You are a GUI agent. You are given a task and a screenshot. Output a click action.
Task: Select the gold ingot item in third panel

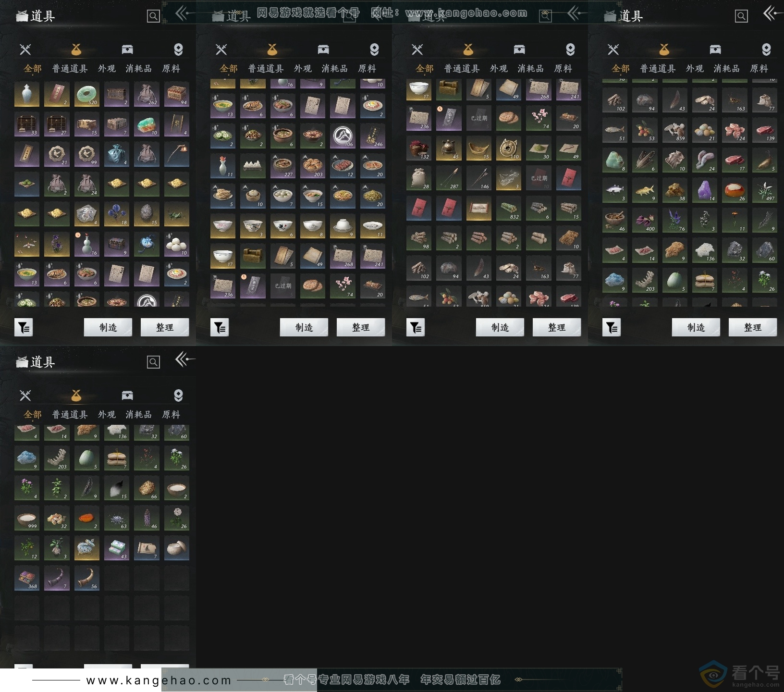tap(479, 148)
